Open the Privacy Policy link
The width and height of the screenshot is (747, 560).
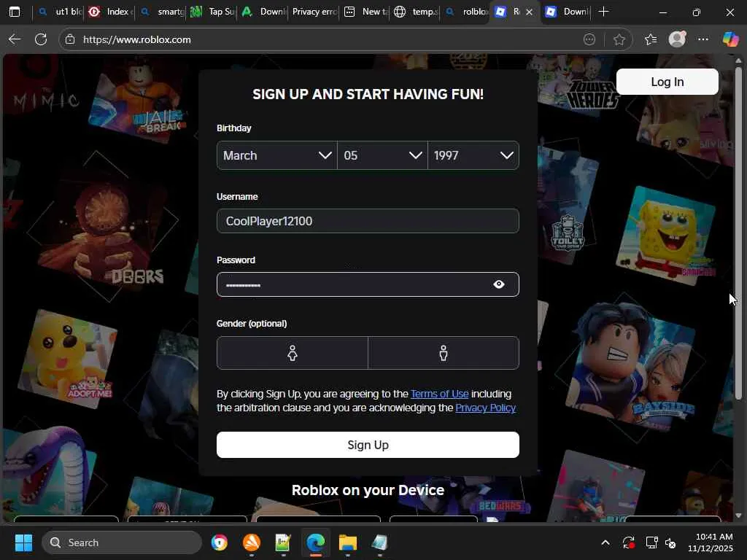(x=485, y=408)
